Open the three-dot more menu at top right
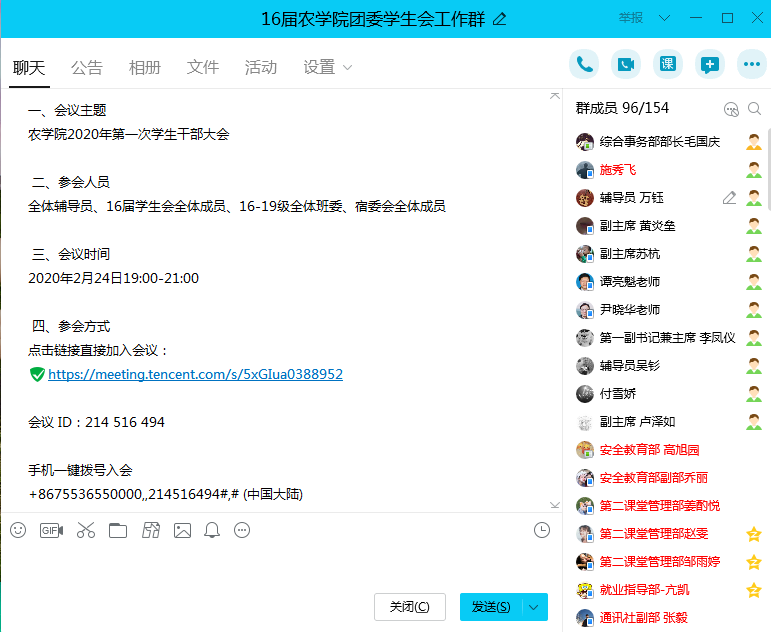This screenshot has width=771, height=632. (751, 64)
